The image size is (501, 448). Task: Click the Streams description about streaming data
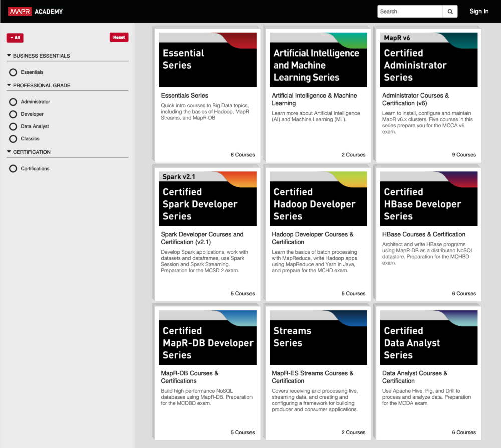[315, 400]
